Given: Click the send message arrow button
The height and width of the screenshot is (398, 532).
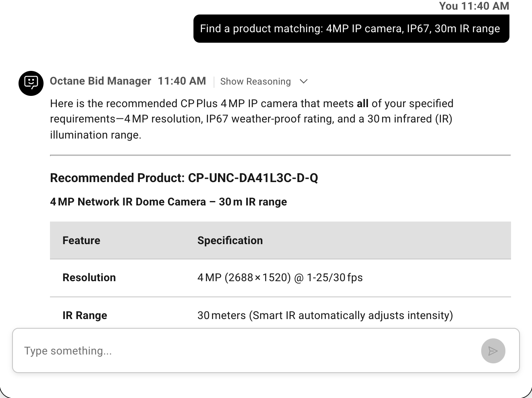Looking at the screenshot, I should (x=493, y=351).
